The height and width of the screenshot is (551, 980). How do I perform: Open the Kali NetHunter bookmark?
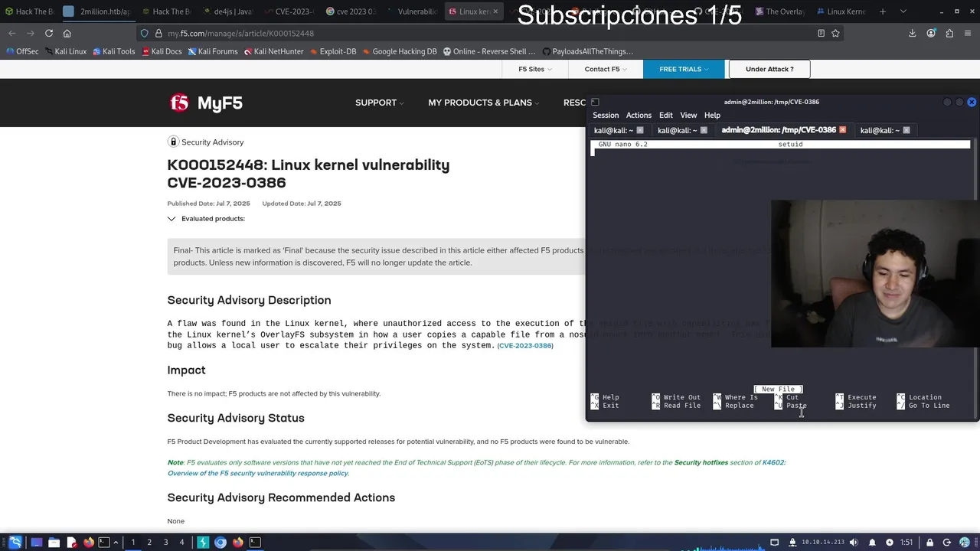(273, 51)
